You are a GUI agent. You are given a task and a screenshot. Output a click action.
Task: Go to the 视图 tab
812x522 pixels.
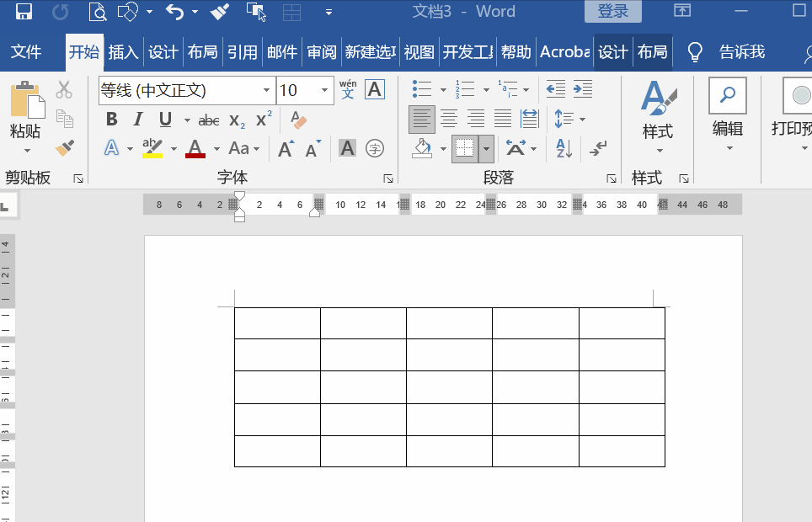click(x=419, y=52)
